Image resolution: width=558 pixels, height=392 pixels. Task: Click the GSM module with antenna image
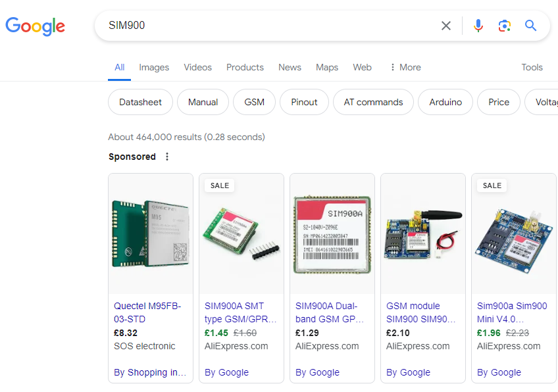point(423,233)
